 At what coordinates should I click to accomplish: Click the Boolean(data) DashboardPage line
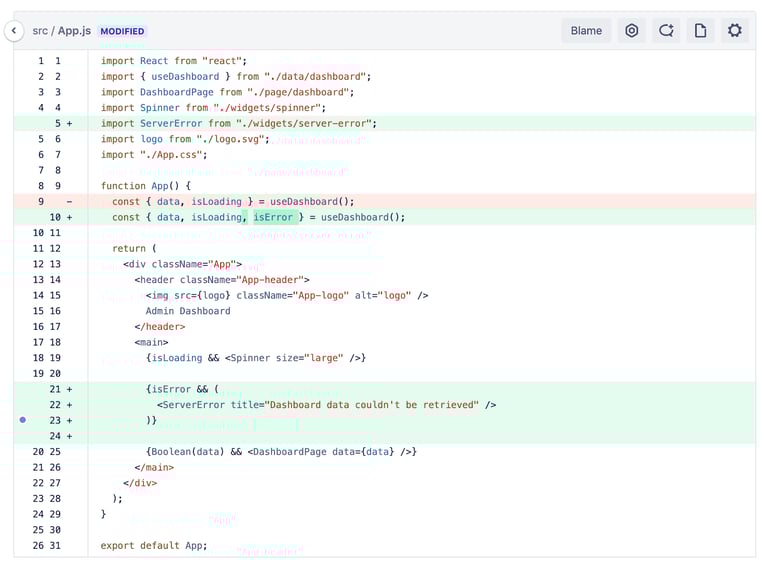click(x=281, y=451)
